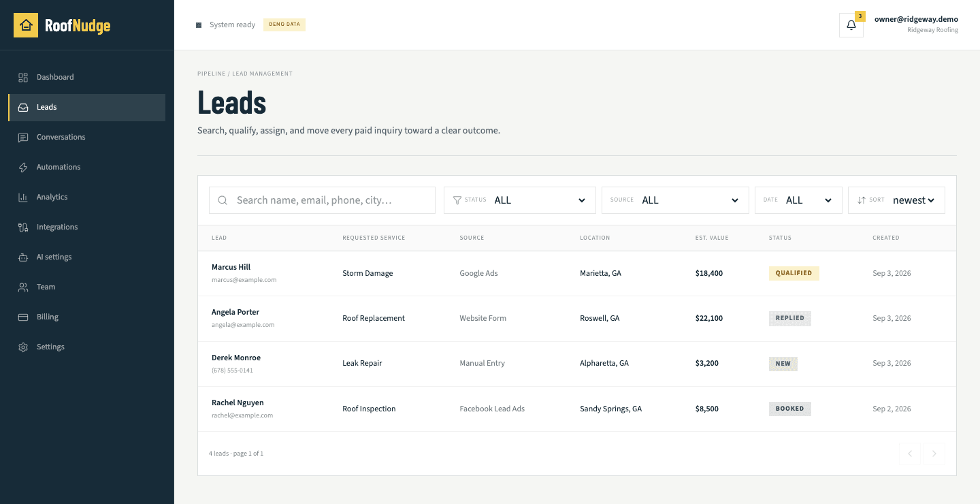The image size is (980, 504).
Task: Open the Date filter dropdown
Action: pyautogui.click(x=798, y=200)
